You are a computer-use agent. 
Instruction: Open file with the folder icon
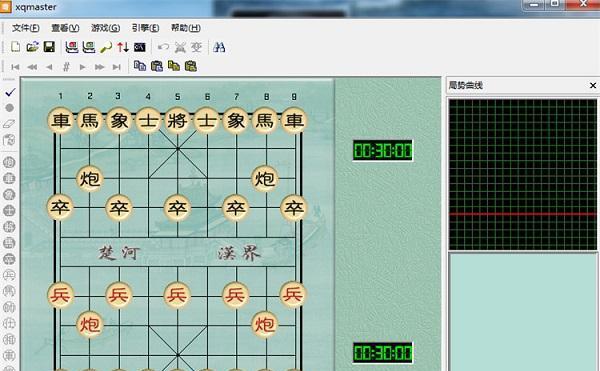point(33,47)
